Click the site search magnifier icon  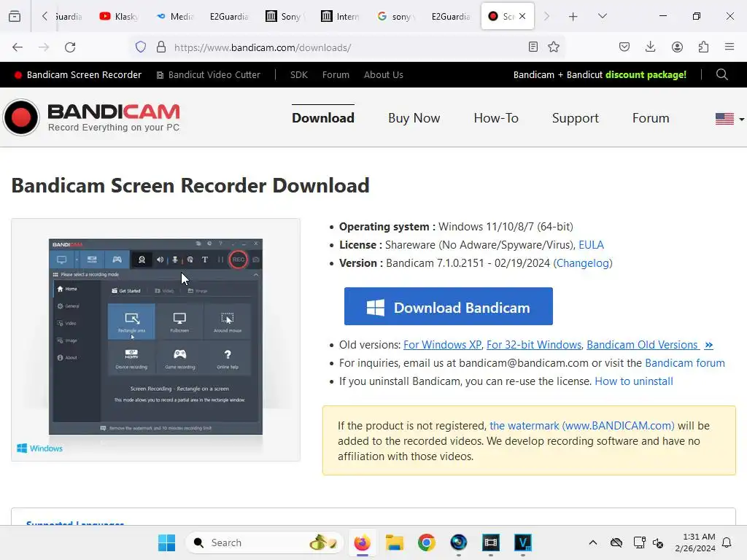(x=721, y=75)
